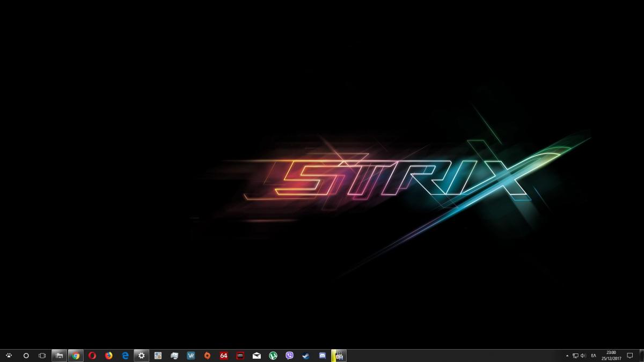Launch Steam from the taskbar
This screenshot has height=362, width=644.
306,356
